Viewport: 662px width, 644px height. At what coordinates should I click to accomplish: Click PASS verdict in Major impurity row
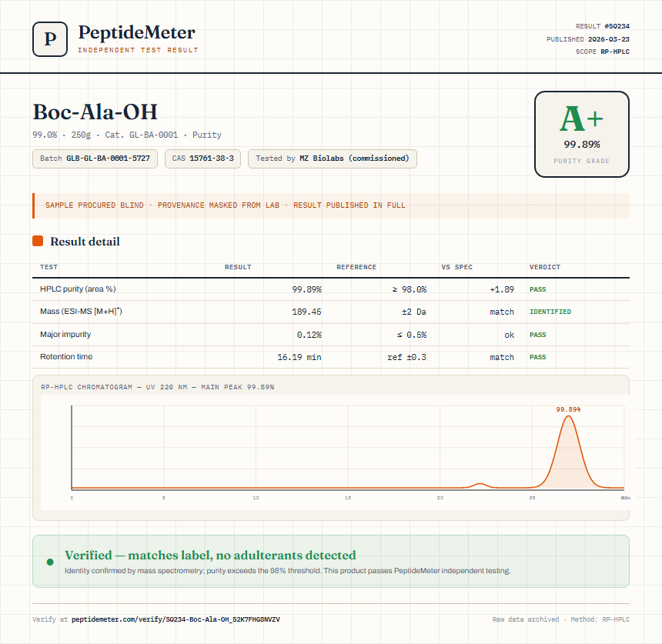538,335
